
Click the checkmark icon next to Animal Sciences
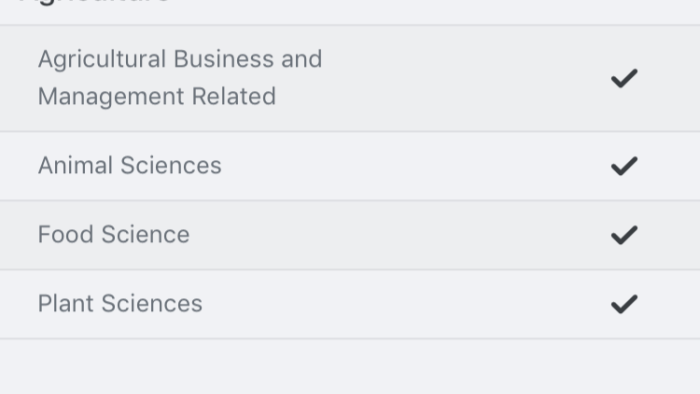(624, 166)
